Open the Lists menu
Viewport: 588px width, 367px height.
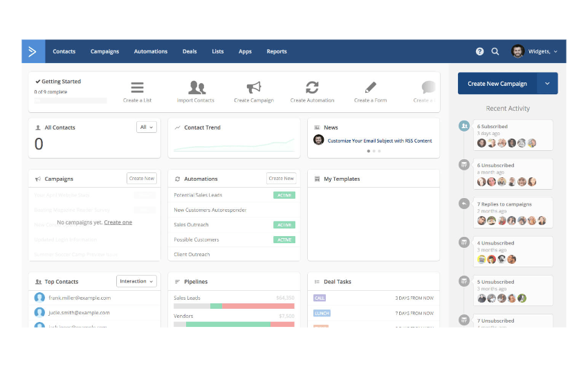(x=218, y=51)
